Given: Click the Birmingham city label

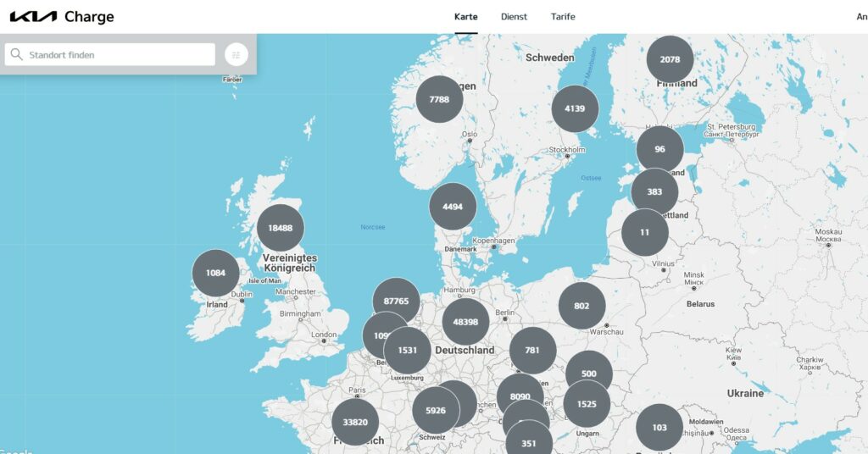Looking at the screenshot, I should point(300,313).
